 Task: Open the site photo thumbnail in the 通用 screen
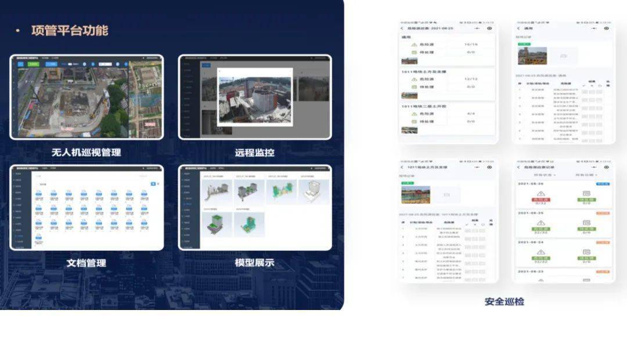(x=532, y=56)
